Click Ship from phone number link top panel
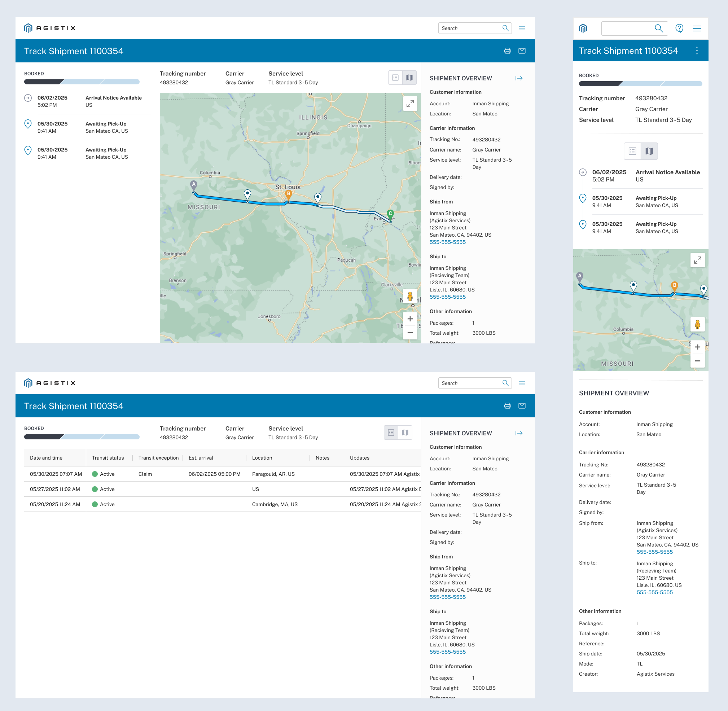Screen dimensions: 728x711 (447, 242)
